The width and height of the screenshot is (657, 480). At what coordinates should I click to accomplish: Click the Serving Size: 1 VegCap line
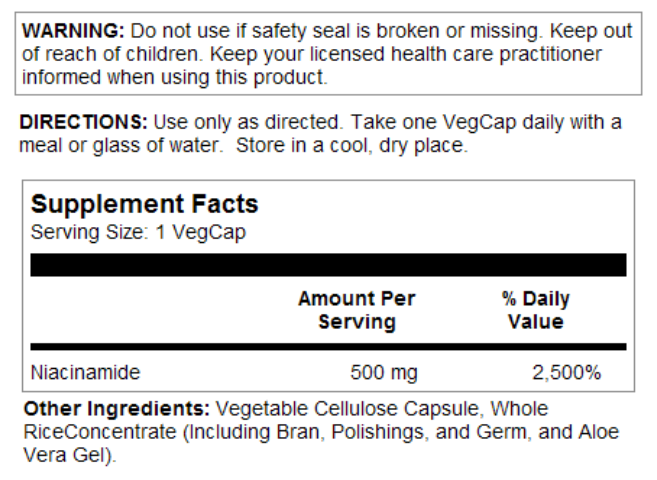point(138,233)
